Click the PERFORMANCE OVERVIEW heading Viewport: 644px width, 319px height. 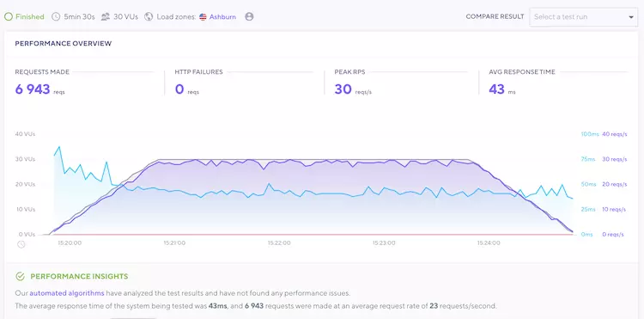coord(64,44)
